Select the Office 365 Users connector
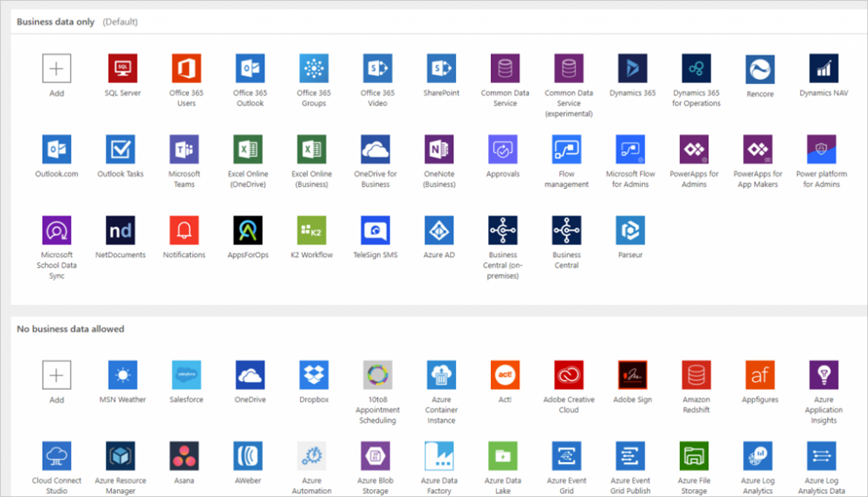This screenshot has height=497, width=868. click(186, 69)
